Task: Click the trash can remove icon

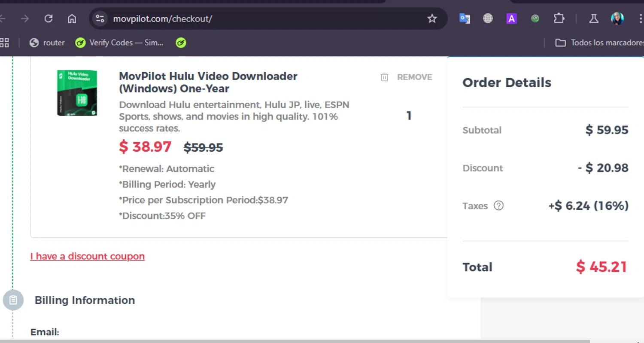Action: [x=384, y=77]
